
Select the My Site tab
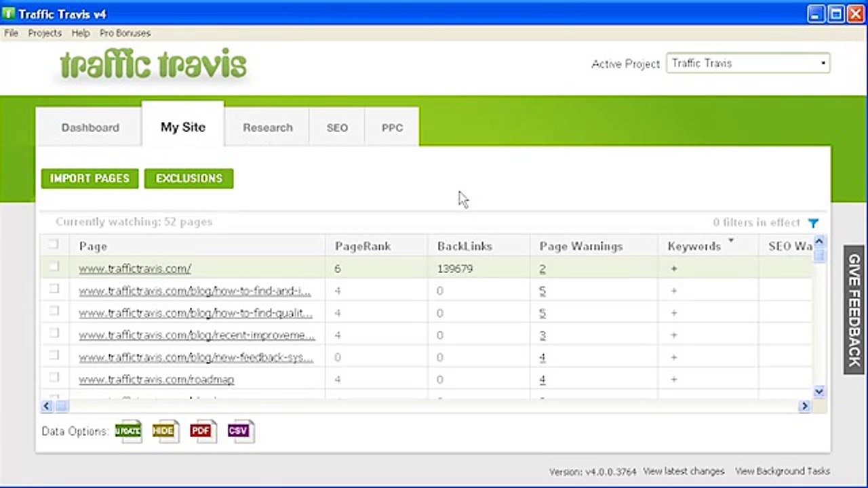(x=183, y=127)
